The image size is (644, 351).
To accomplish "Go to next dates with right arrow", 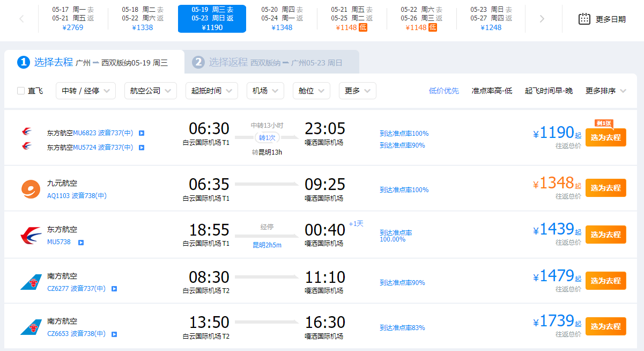I will pos(542,19).
